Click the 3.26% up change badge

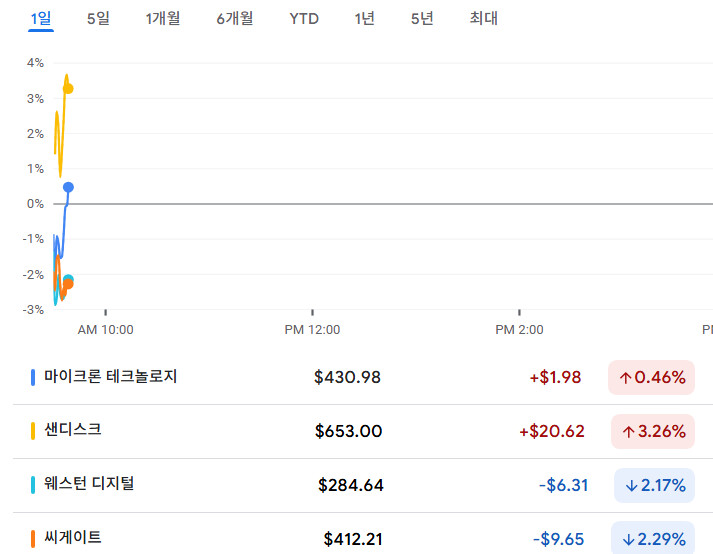tap(653, 431)
